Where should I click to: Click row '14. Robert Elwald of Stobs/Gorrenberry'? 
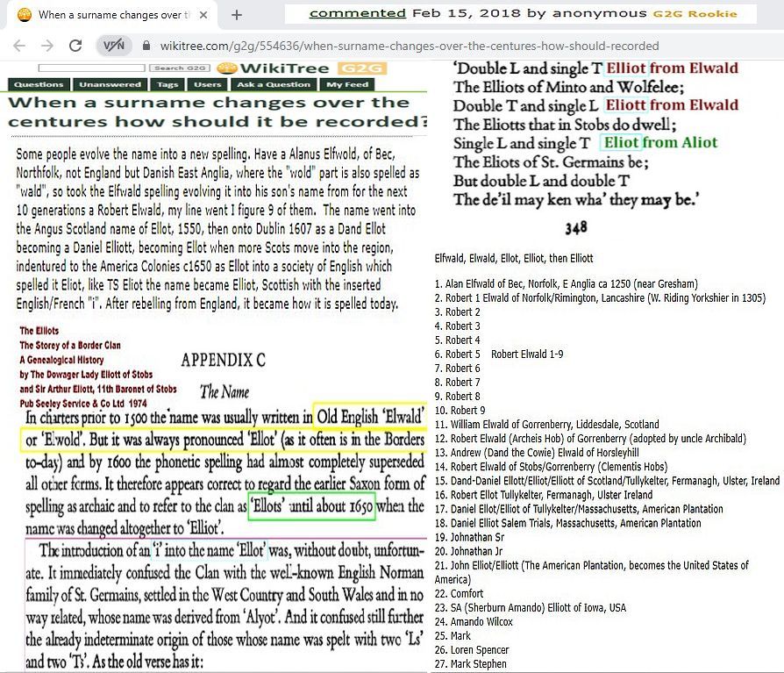[x=551, y=467]
